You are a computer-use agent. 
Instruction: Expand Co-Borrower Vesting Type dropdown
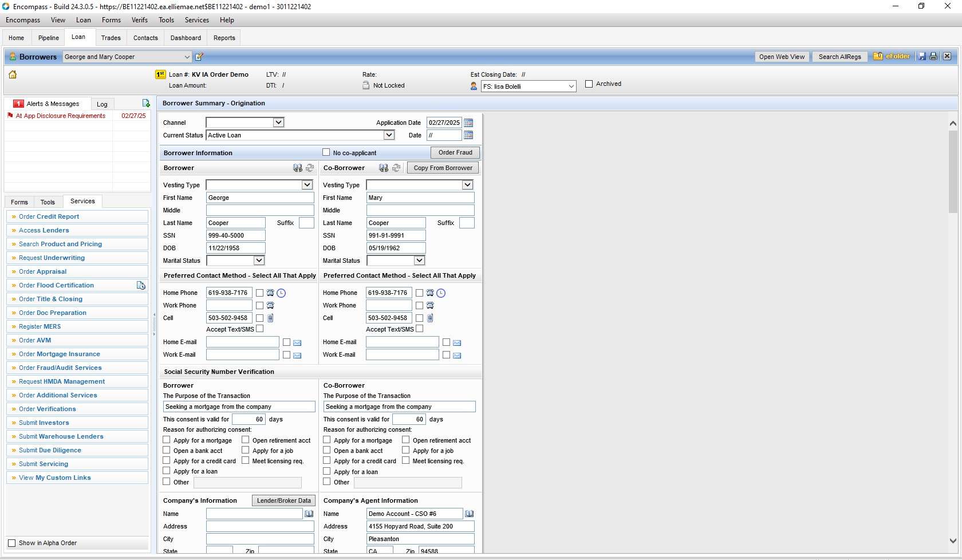pyautogui.click(x=468, y=185)
